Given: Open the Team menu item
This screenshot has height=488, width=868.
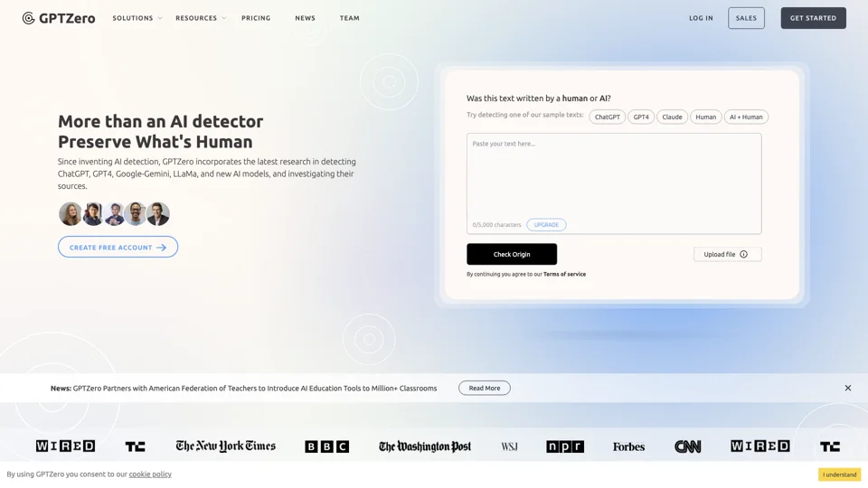Looking at the screenshot, I should 349,18.
